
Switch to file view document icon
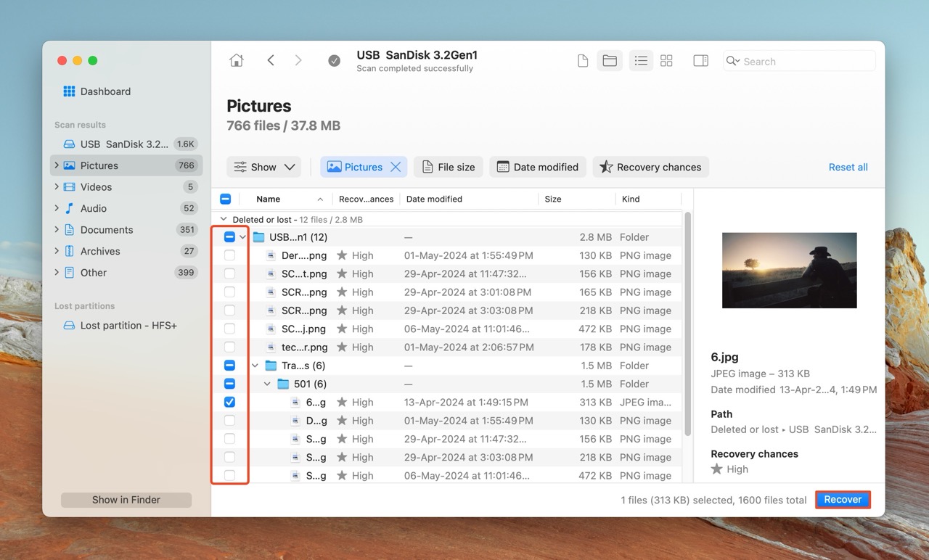pyautogui.click(x=582, y=61)
